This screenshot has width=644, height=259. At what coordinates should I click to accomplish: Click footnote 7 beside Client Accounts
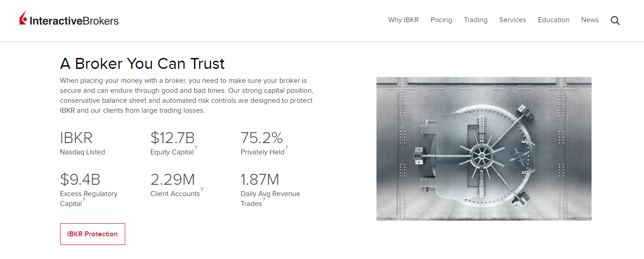coord(202,190)
